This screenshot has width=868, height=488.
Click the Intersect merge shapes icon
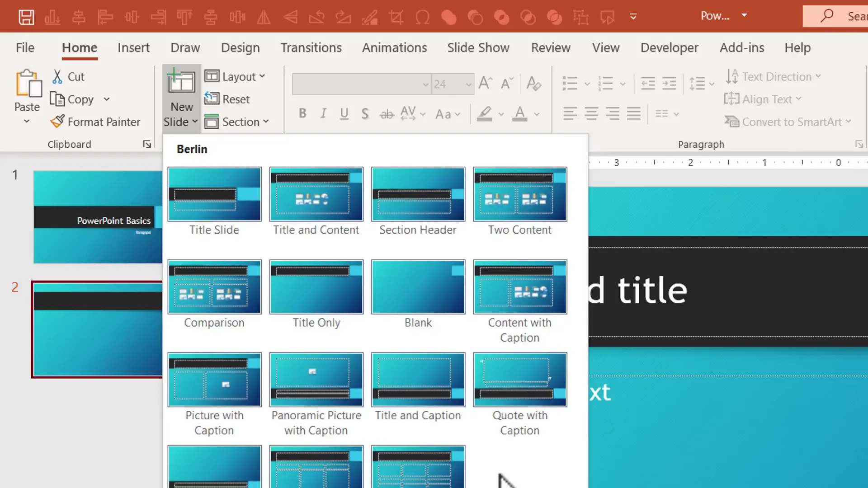[x=528, y=17]
